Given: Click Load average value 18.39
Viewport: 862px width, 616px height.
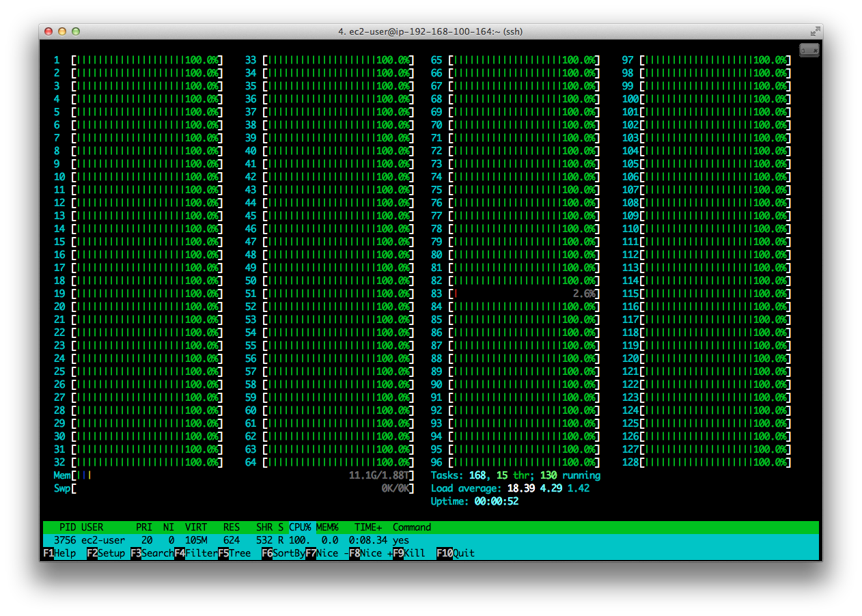Looking at the screenshot, I should pos(521,488).
